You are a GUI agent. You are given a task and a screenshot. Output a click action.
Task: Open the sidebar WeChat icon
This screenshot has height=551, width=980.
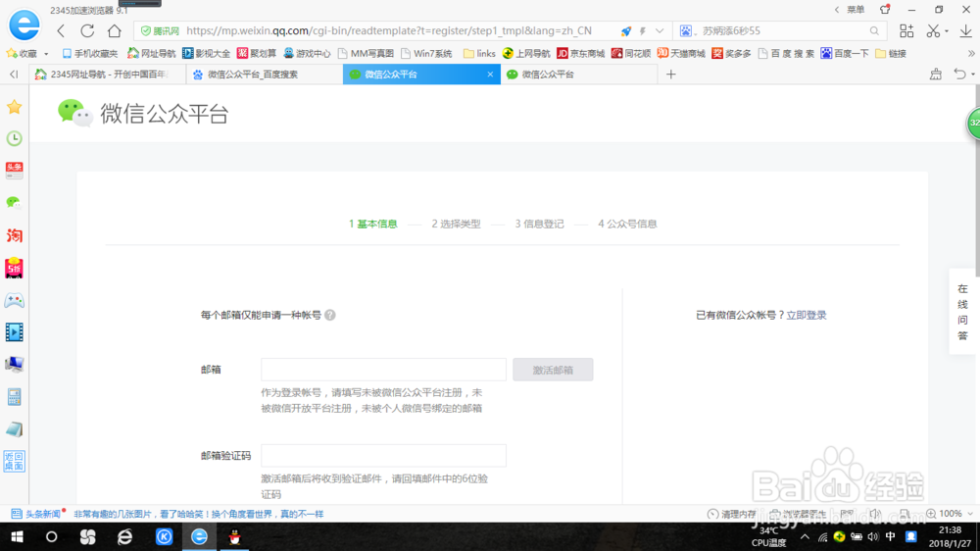pos(14,203)
